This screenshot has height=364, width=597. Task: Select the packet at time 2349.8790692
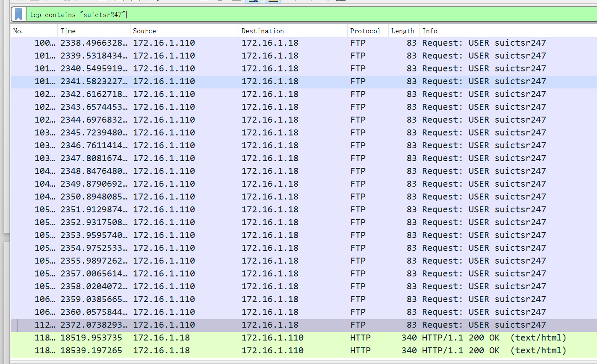click(304, 184)
